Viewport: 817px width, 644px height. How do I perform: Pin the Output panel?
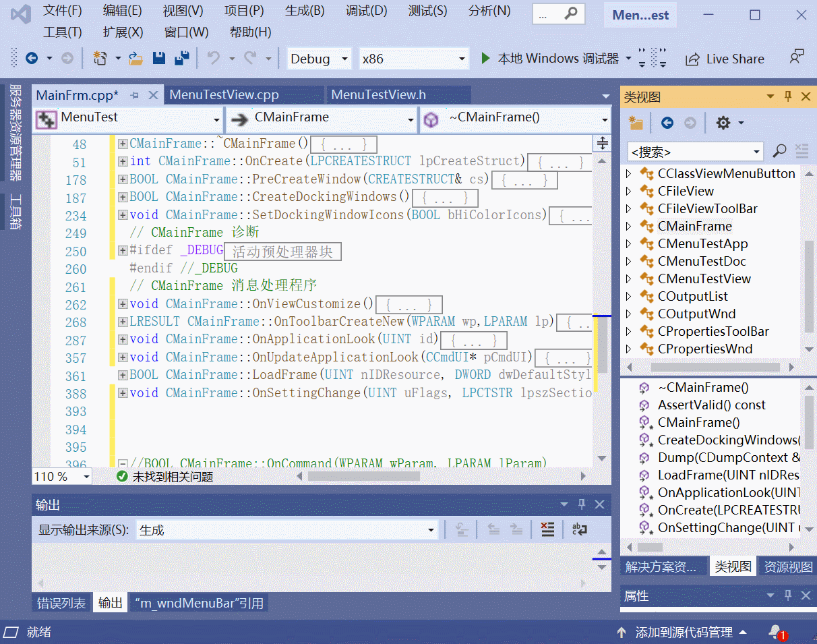(582, 504)
